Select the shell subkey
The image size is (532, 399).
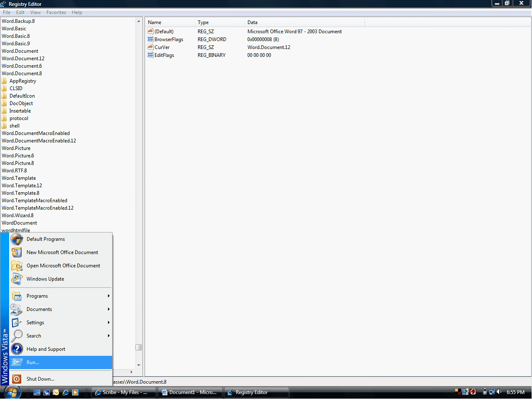[15, 126]
